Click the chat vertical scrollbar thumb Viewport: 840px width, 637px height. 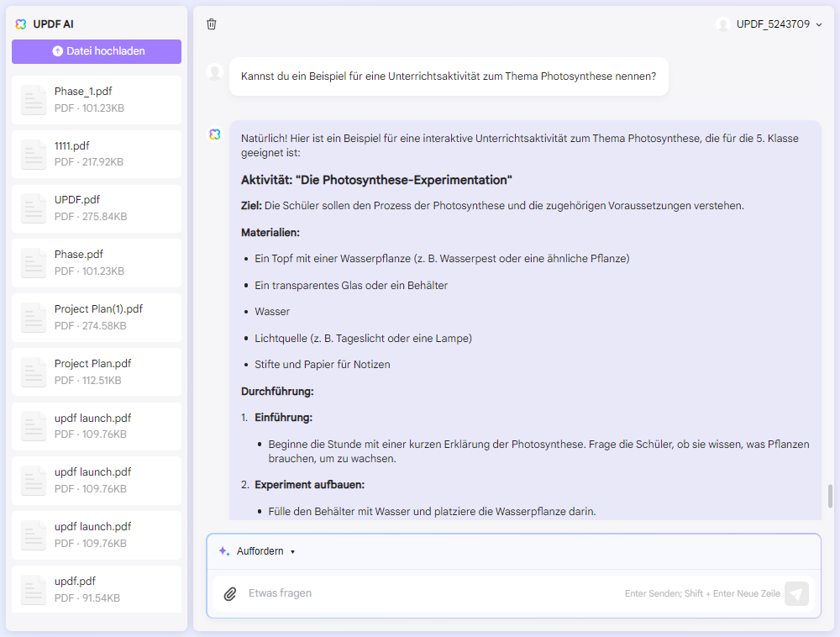(831, 496)
